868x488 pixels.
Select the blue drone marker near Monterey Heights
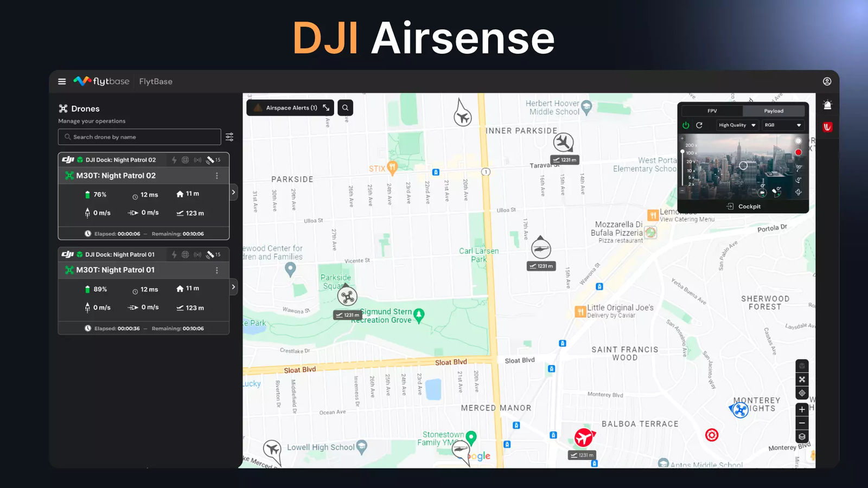740,410
